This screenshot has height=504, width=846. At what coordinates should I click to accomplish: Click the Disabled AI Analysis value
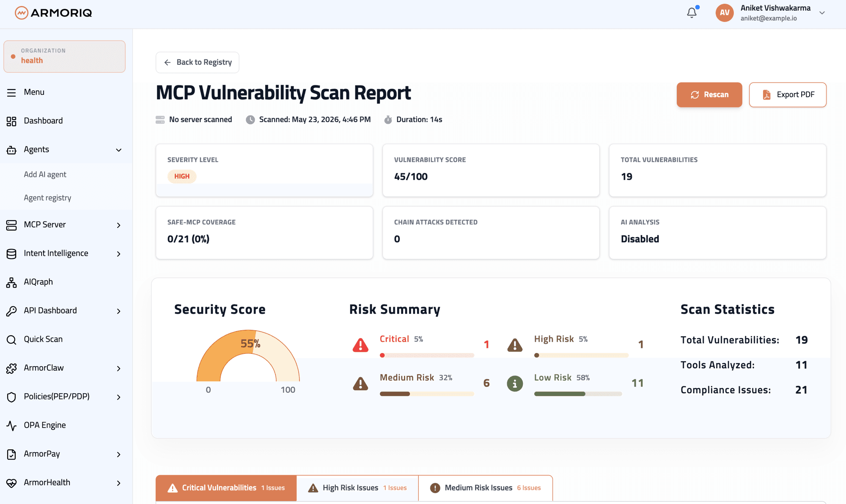pyautogui.click(x=640, y=239)
